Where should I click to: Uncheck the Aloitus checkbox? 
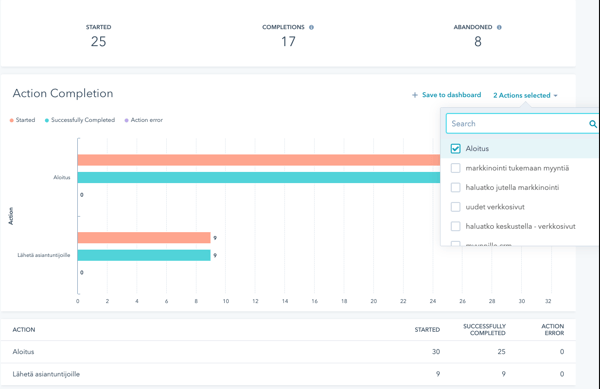pos(455,148)
